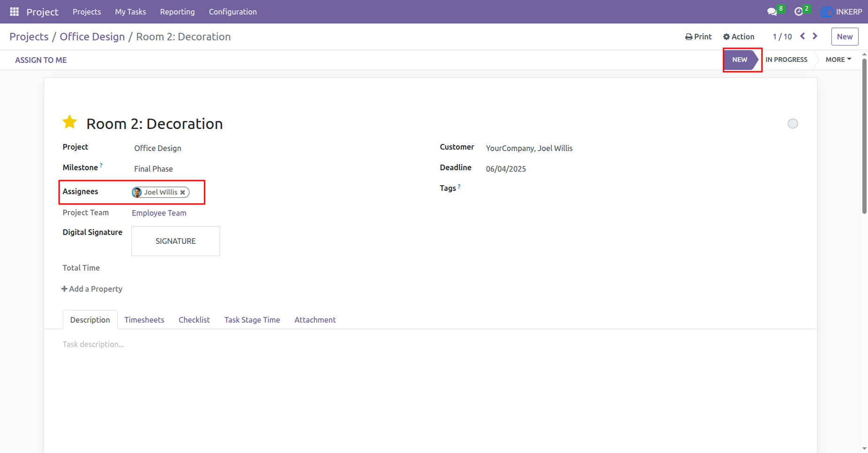Screen dimensions: 868x453
Task: Open the Print menu
Action: tap(698, 37)
